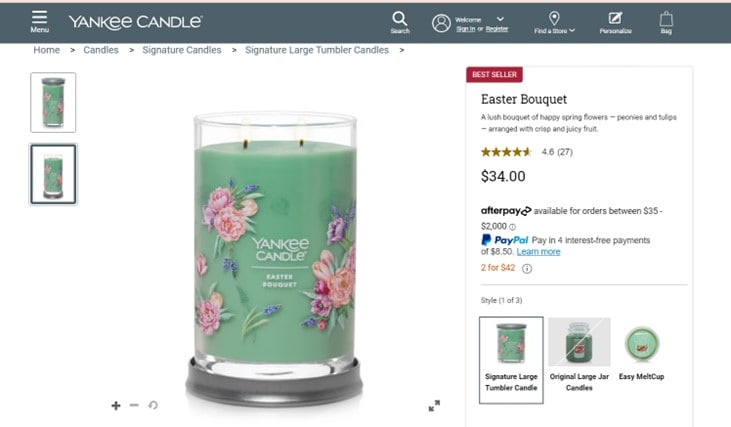
Task: Open the hamburger Menu icon
Action: [x=39, y=17]
